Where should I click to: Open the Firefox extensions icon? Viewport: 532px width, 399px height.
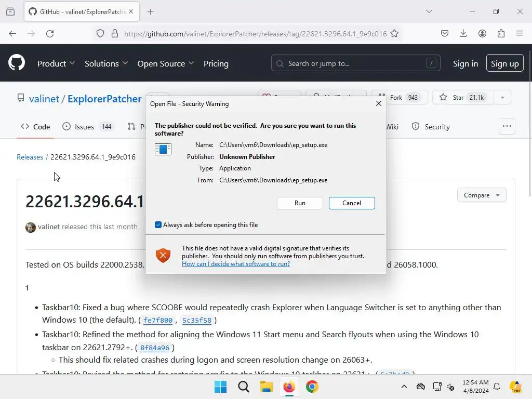point(501,33)
